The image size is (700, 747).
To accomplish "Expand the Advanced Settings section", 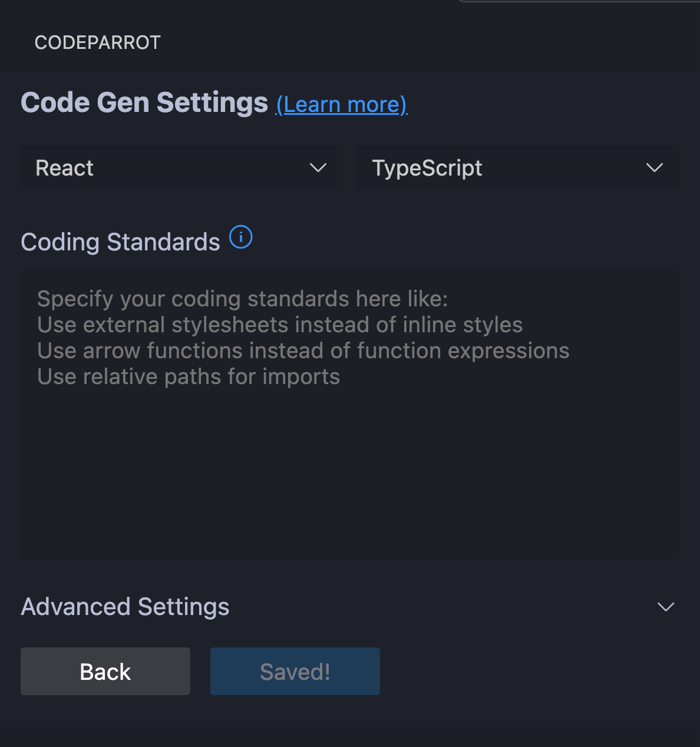I will pyautogui.click(x=350, y=606).
